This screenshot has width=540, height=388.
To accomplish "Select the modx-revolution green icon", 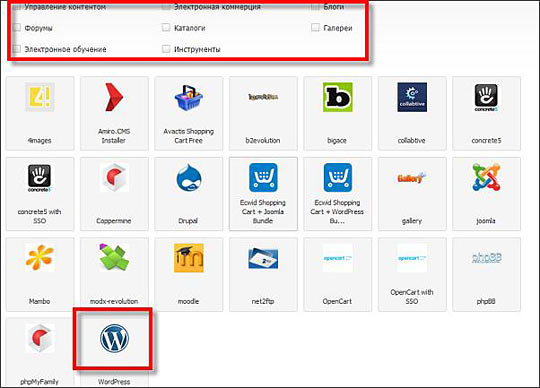I will (x=114, y=257).
